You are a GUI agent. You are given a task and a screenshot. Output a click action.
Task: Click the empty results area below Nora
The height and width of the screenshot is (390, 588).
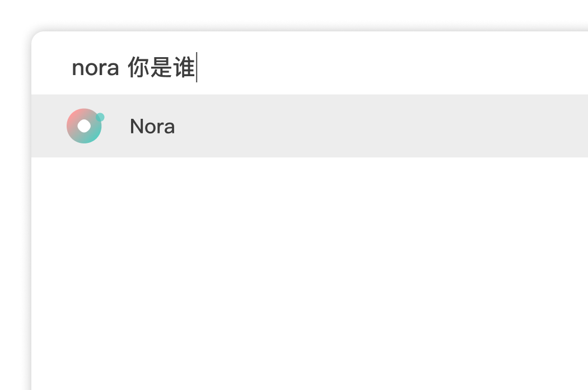tap(310, 273)
